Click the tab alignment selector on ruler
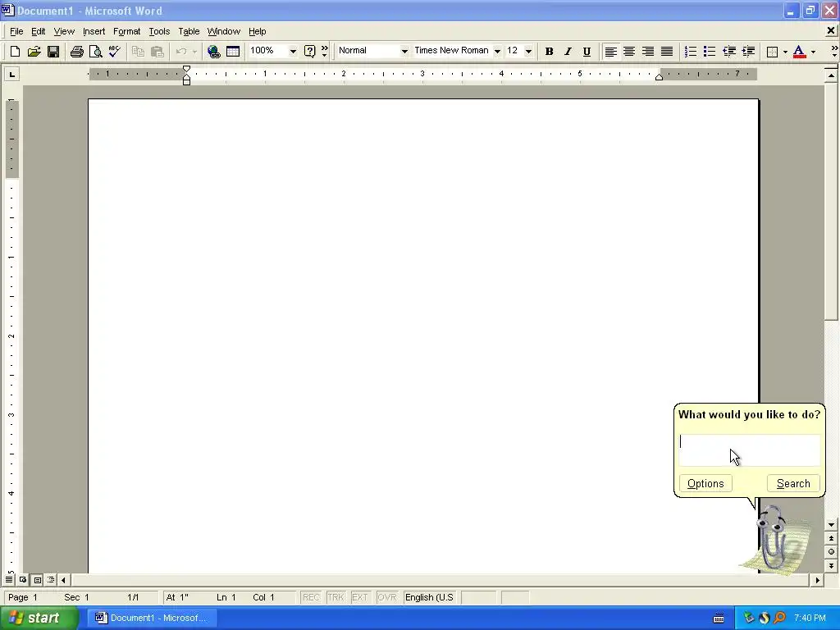Screen dimensions: 840x630 (x=11, y=74)
